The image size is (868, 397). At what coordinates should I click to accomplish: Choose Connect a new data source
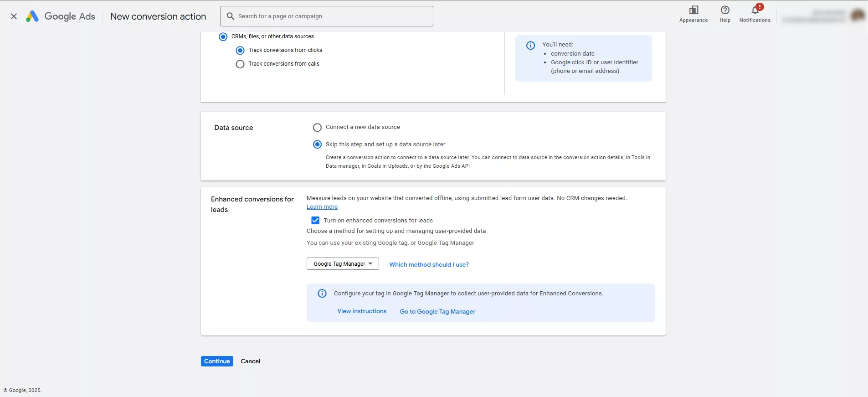(x=317, y=128)
